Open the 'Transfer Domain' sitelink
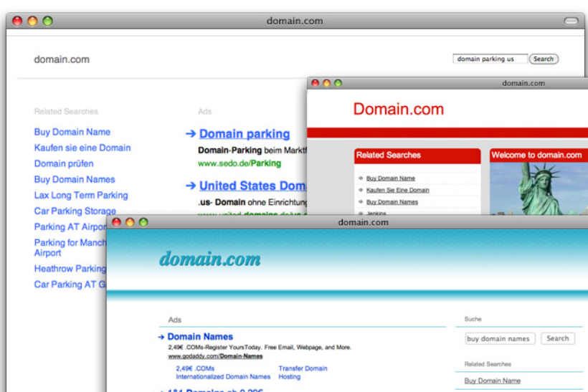Image resolution: width=588 pixels, height=392 pixels. (303, 368)
